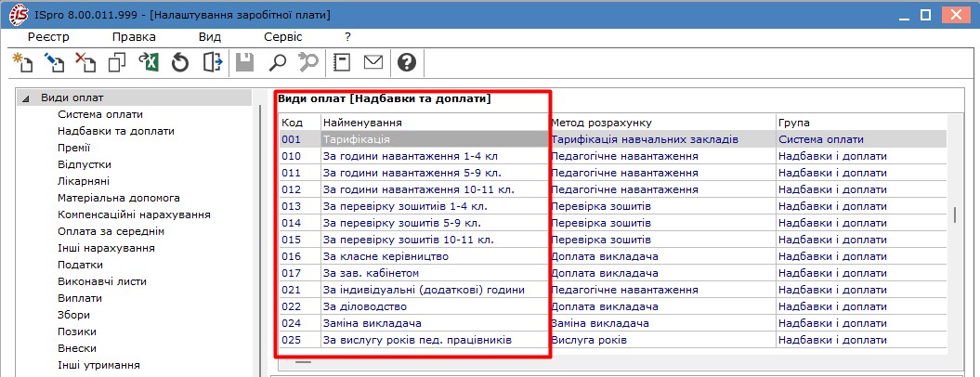Select the Тарифікація row name cell
The height and width of the screenshot is (377, 980).
coord(435,139)
